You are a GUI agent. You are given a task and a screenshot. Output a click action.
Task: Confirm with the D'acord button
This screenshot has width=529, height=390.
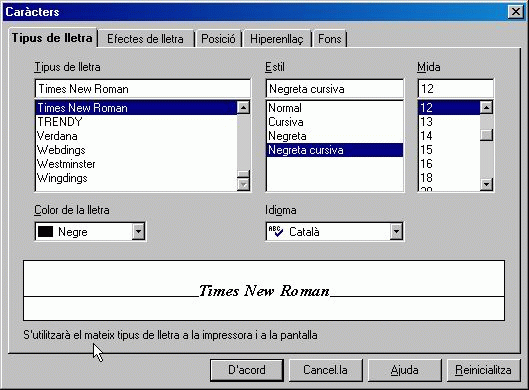[247, 370]
